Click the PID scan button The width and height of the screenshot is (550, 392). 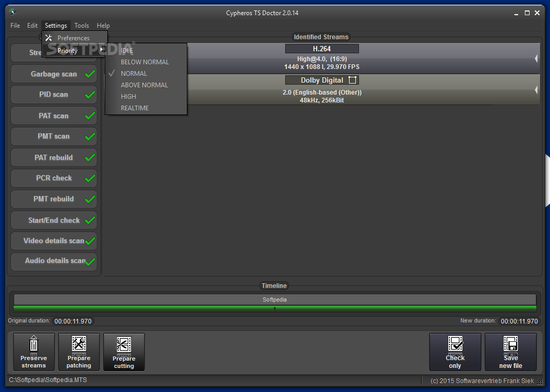pyautogui.click(x=54, y=95)
